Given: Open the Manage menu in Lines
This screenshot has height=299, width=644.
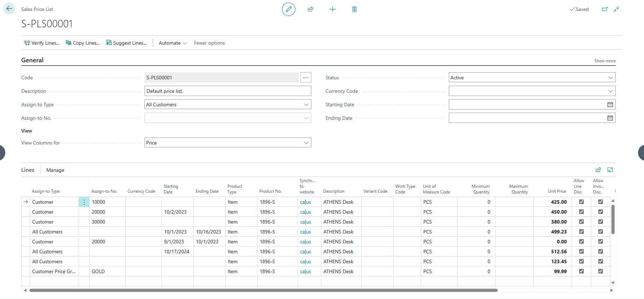Looking at the screenshot, I should pyautogui.click(x=55, y=170).
